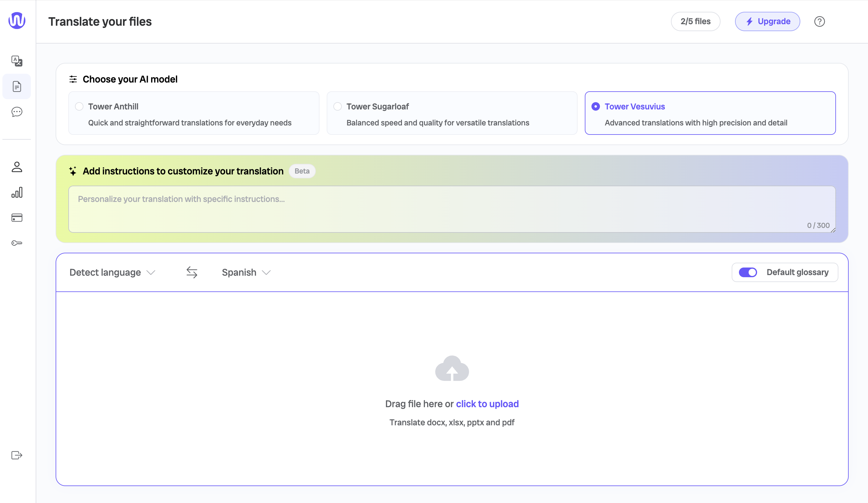868x503 pixels.
Task: Click the help question mark icon
Action: (819, 21)
